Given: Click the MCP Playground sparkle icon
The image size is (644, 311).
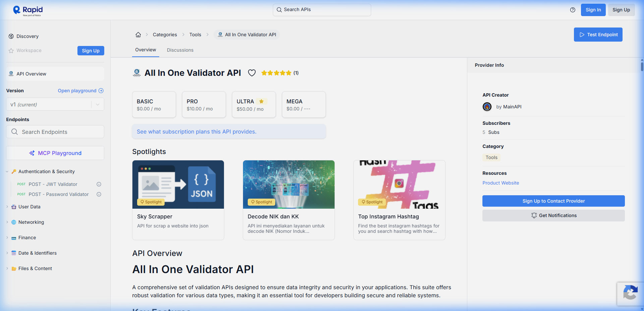Looking at the screenshot, I should point(32,153).
